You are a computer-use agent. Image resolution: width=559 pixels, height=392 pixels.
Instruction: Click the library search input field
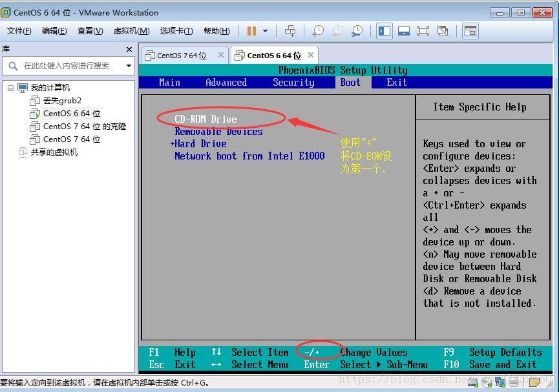point(68,66)
